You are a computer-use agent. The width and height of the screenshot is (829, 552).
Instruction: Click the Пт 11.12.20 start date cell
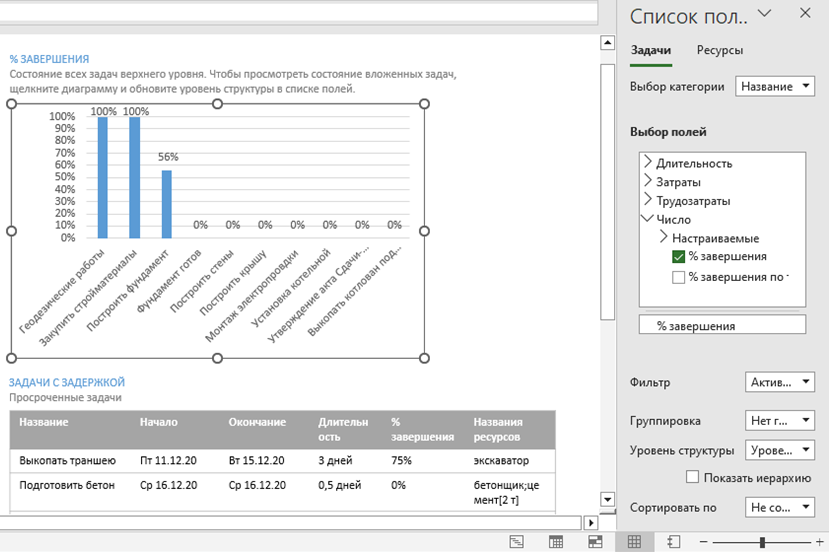coord(168,461)
